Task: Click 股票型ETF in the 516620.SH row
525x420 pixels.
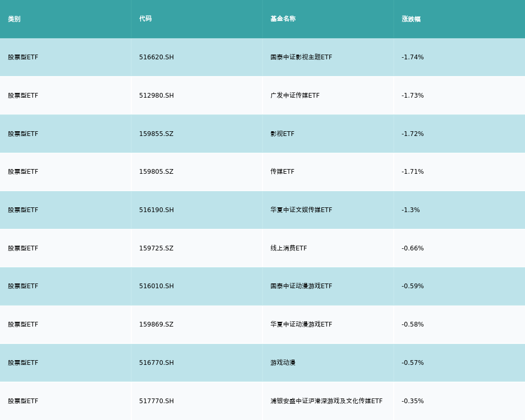Action: click(23, 57)
